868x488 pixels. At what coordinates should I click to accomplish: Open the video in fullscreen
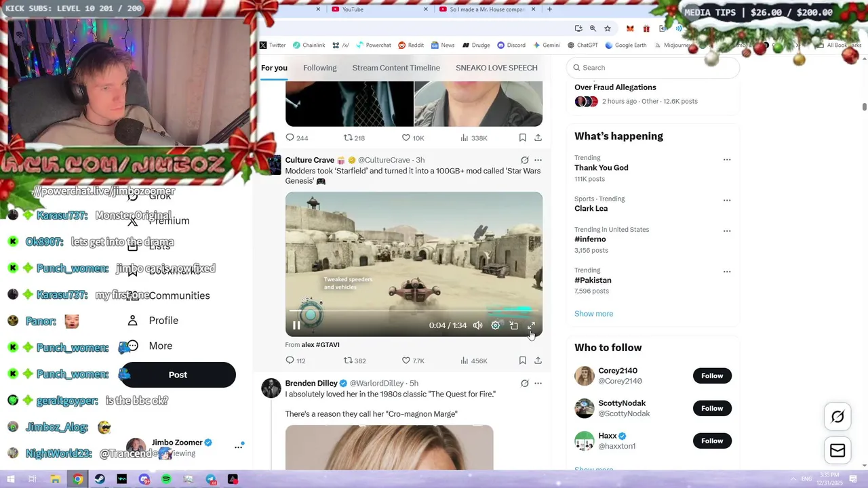532,325
